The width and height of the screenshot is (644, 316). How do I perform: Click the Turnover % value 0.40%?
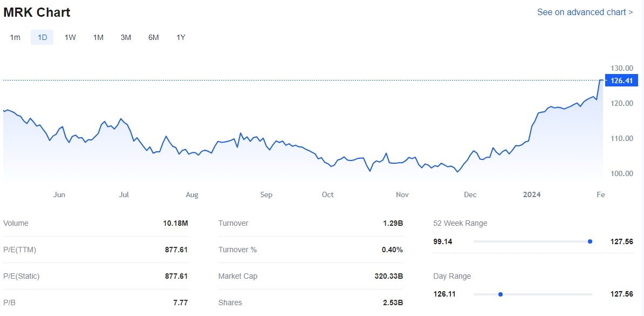(x=392, y=250)
